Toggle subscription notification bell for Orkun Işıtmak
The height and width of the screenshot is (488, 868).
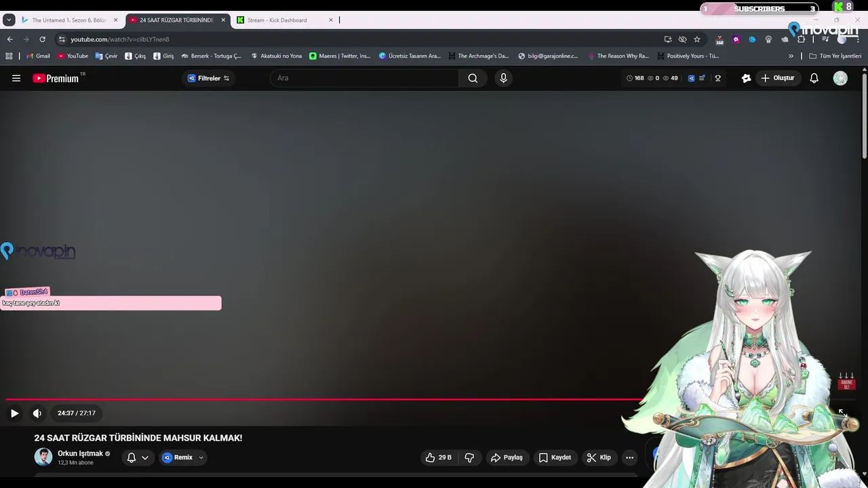coord(132,457)
